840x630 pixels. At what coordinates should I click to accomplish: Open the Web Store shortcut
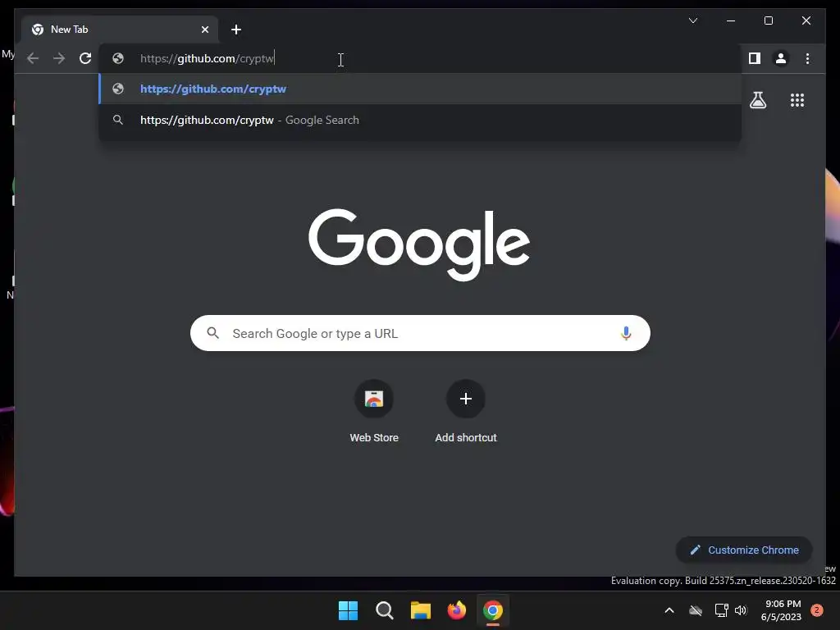[374, 412]
